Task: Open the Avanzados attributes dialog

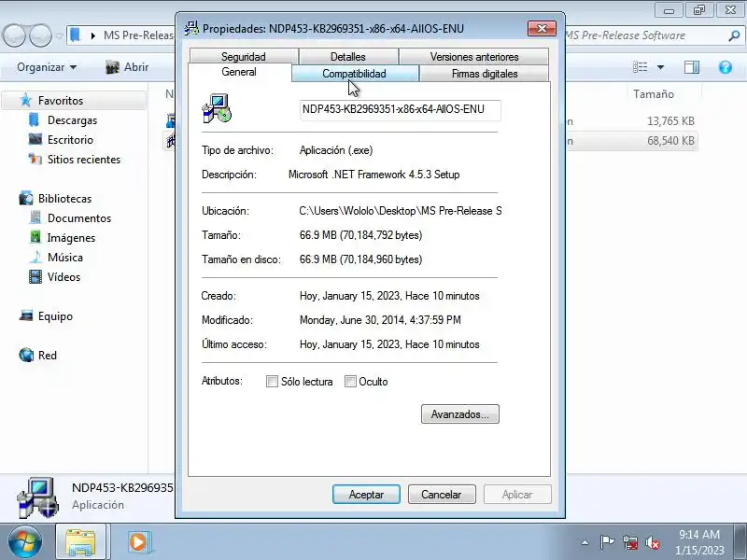Action: (460, 414)
